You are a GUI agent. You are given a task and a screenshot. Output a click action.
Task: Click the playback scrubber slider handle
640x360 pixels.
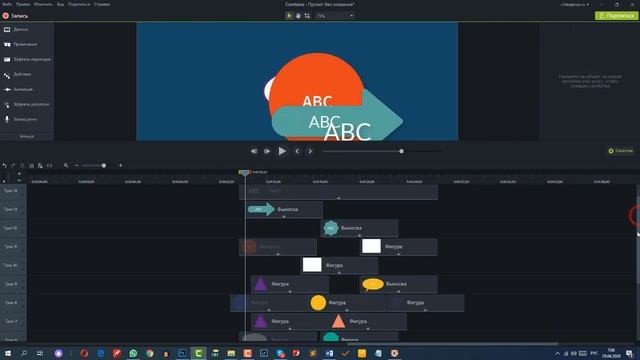402,151
